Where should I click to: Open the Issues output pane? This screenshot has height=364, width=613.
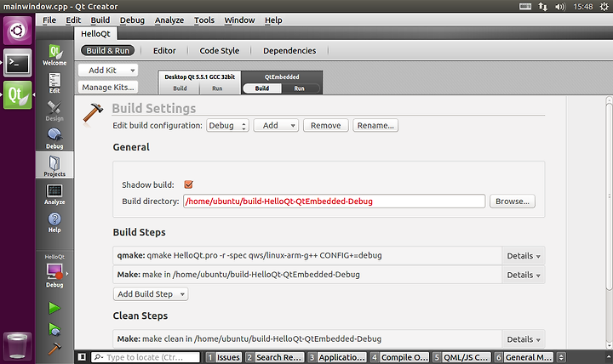tap(224, 357)
